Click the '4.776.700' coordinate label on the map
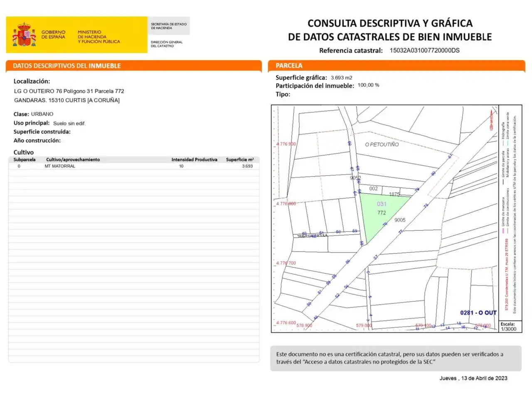 pyautogui.click(x=286, y=263)
